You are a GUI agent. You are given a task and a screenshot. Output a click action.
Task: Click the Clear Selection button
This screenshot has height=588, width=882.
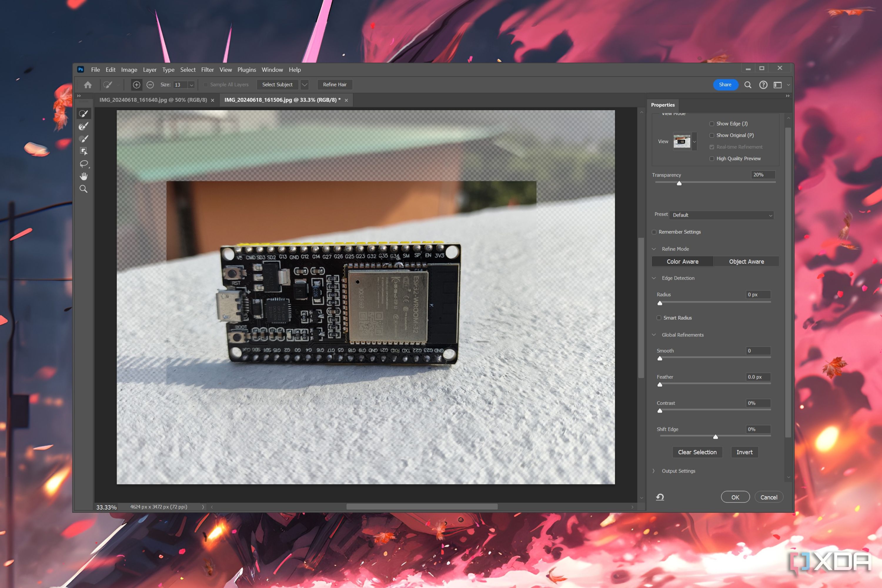click(x=697, y=452)
